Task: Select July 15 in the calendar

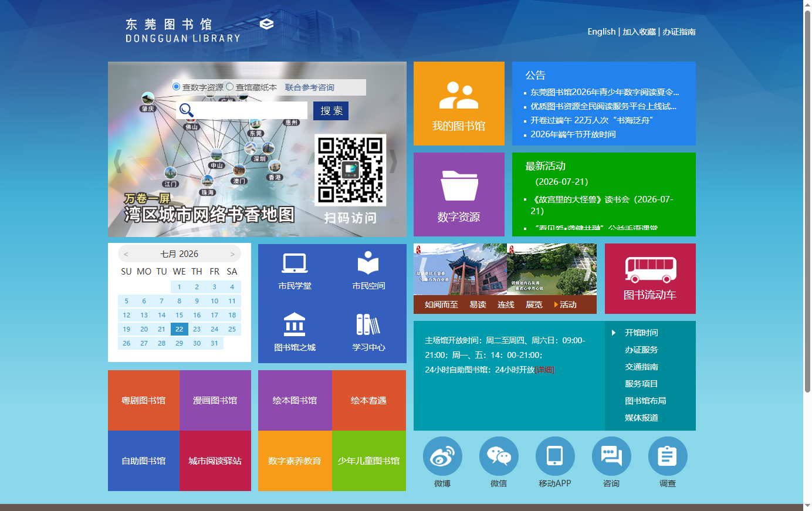Action: point(180,315)
